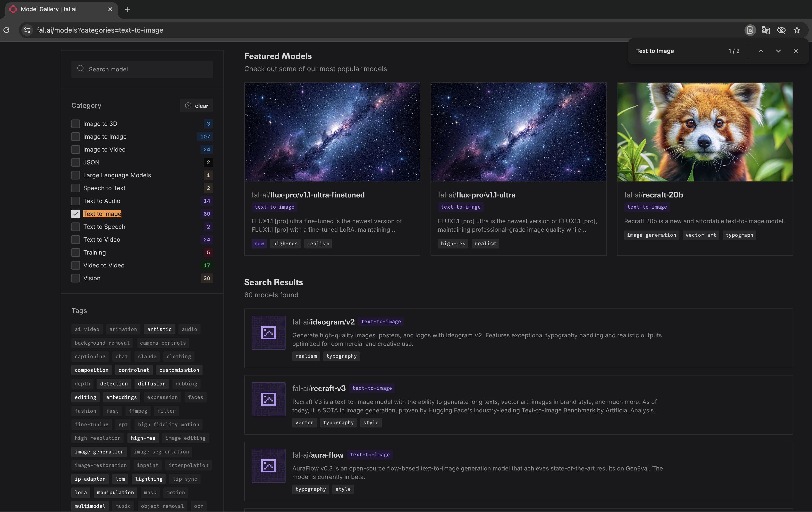The width and height of the screenshot is (812, 512).
Task: Open fal-ai/ideogram/v2 model link
Action: (323, 322)
